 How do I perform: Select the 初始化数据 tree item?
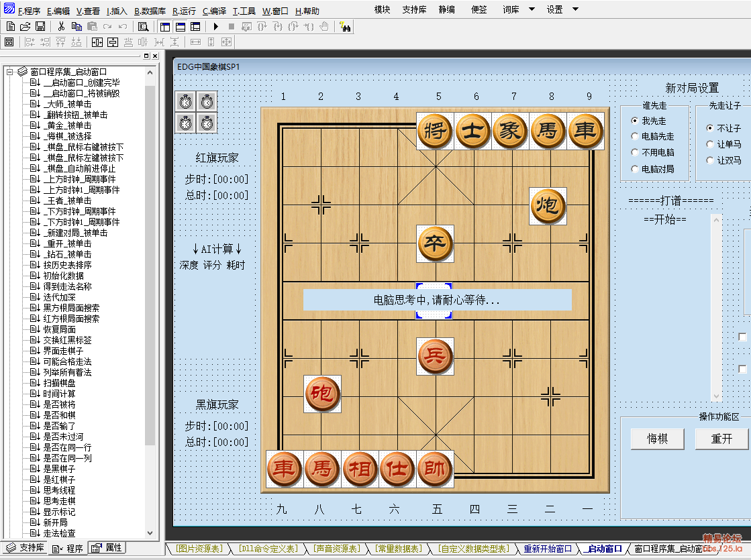(63, 276)
